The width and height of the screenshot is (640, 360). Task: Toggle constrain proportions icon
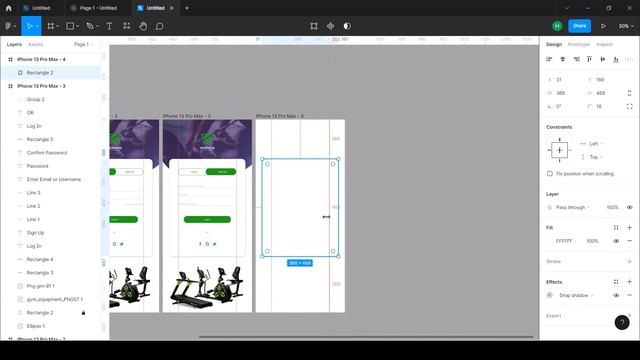pyautogui.click(x=629, y=93)
